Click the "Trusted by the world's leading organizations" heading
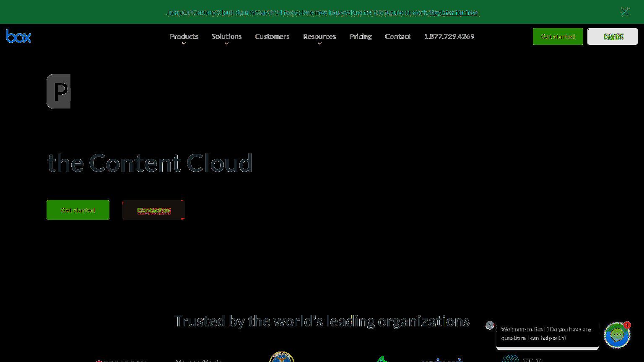 pyautogui.click(x=322, y=321)
